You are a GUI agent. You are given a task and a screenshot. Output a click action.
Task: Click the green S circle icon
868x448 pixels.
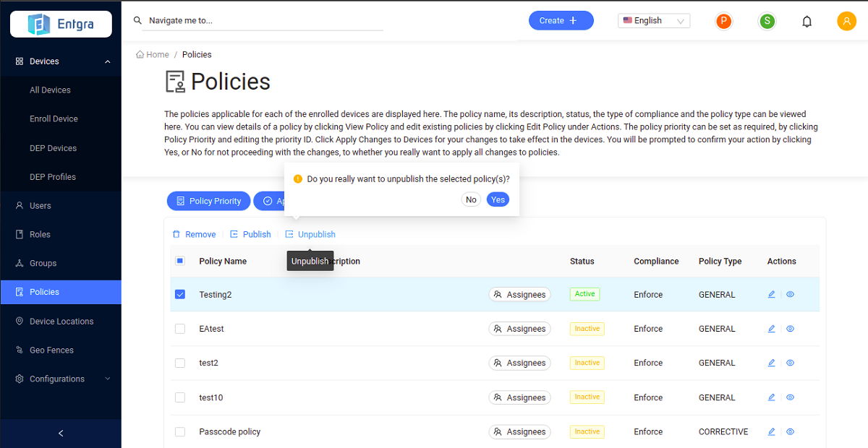click(767, 22)
